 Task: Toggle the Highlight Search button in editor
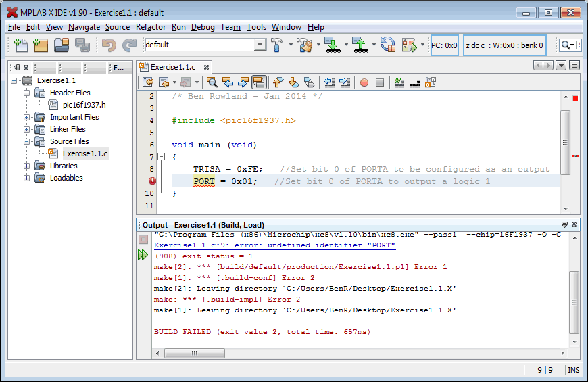[259, 82]
